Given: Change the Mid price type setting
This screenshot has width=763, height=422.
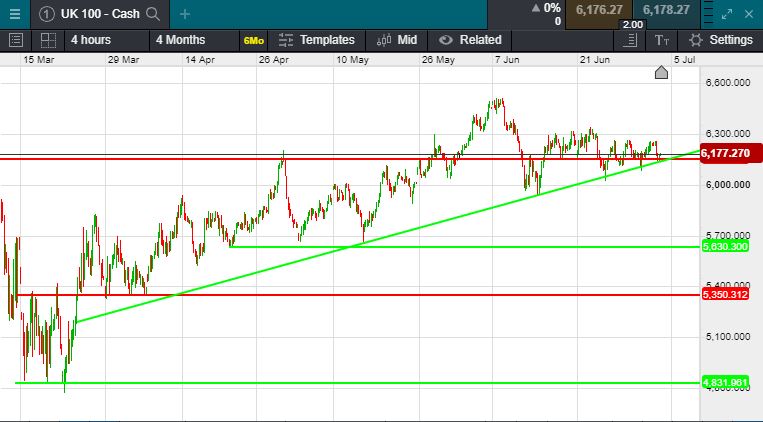Looking at the screenshot, I should coord(407,40).
